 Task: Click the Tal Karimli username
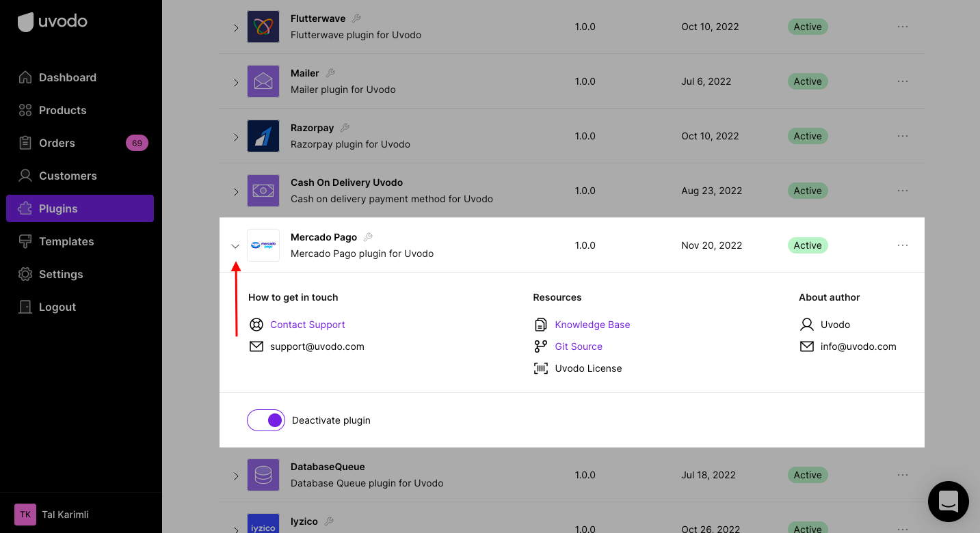pyautogui.click(x=66, y=515)
